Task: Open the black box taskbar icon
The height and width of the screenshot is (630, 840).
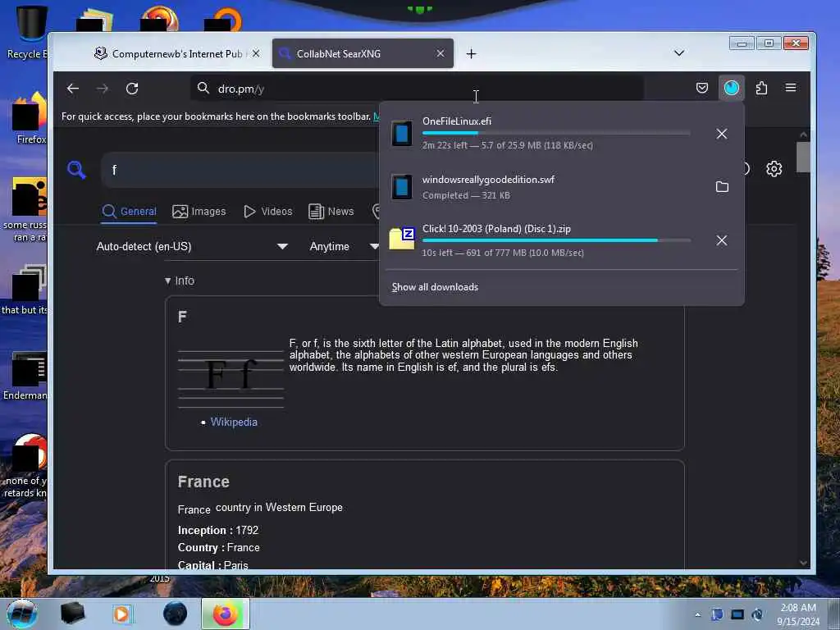Action: coord(72,613)
